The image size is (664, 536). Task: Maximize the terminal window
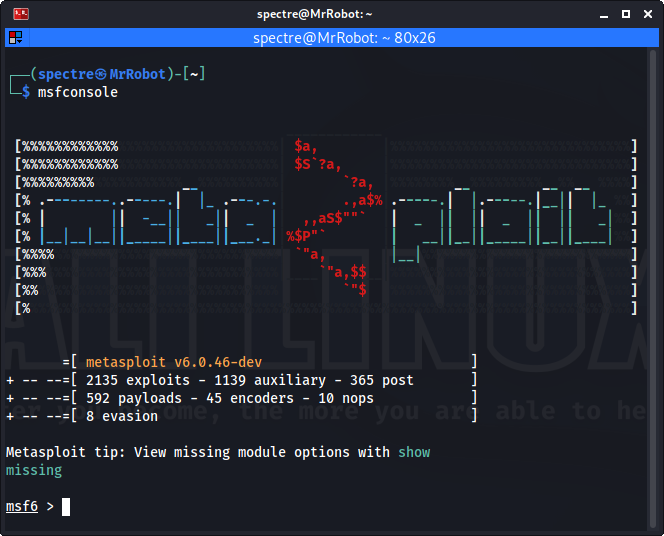(625, 14)
